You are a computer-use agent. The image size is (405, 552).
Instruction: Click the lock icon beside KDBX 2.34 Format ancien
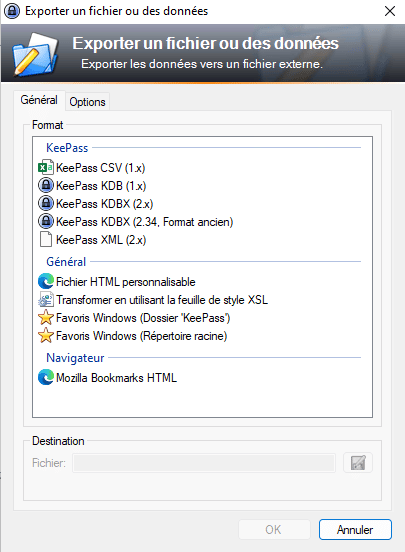pos(46,221)
